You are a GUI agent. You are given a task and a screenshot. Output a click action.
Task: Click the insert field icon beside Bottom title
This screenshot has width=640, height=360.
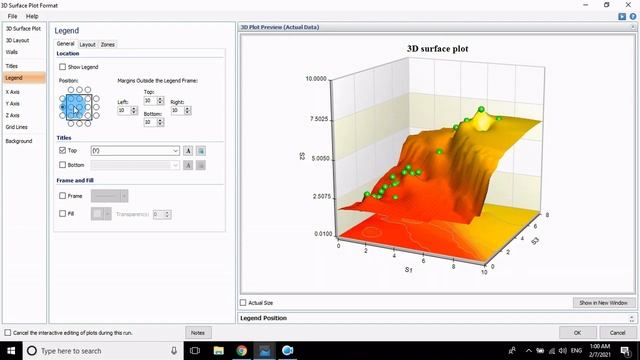tap(201, 165)
